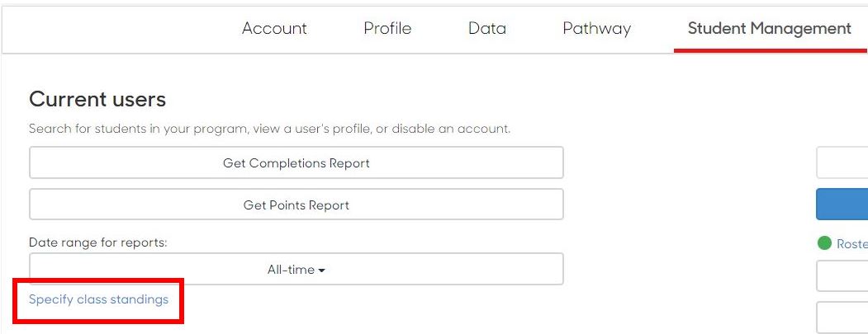Click the Current users heading
Image resolution: width=868 pixels, height=334 pixels.
click(97, 100)
